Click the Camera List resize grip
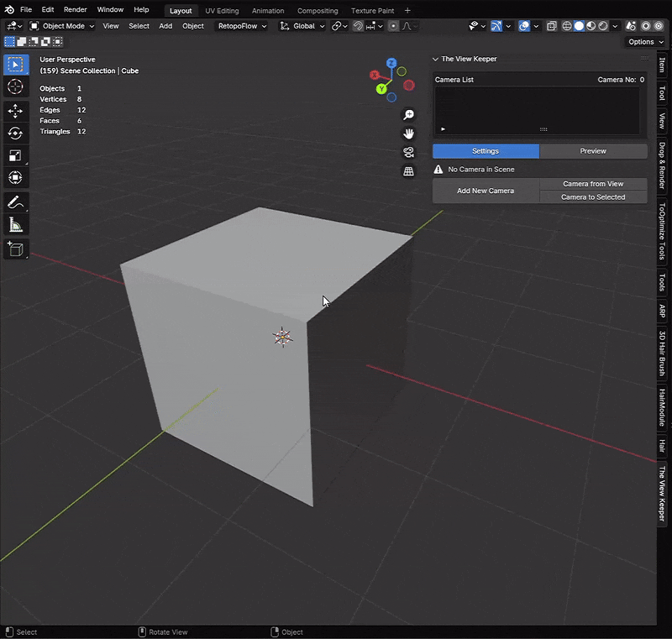Viewport: 672px width, 639px height. [x=543, y=129]
